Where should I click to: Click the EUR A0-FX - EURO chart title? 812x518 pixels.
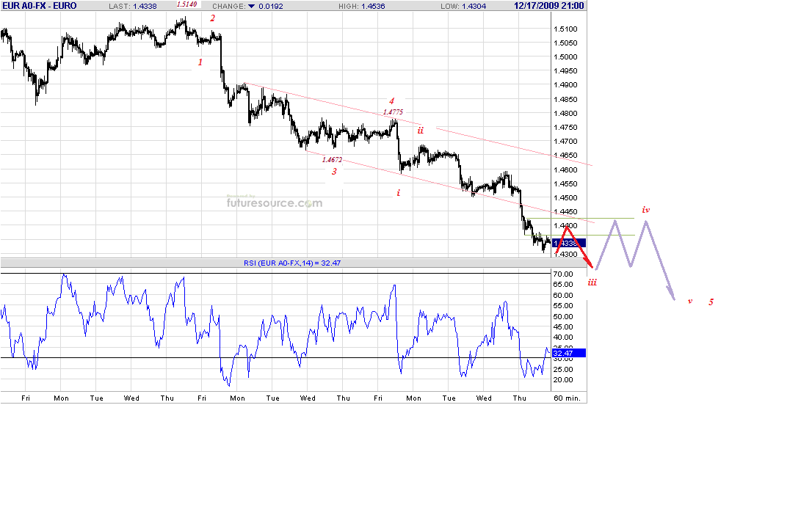point(40,6)
